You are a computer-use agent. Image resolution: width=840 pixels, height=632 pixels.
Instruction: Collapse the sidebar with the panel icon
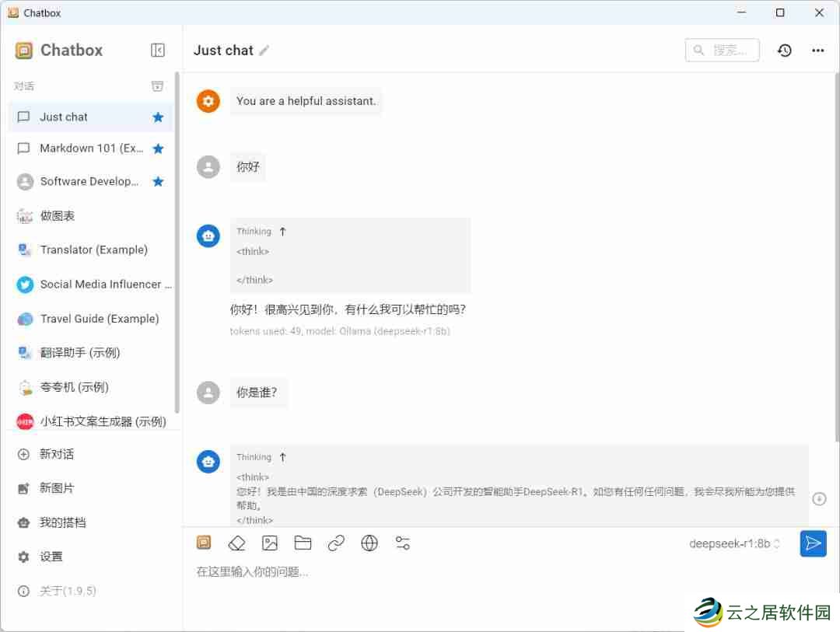tap(157, 50)
